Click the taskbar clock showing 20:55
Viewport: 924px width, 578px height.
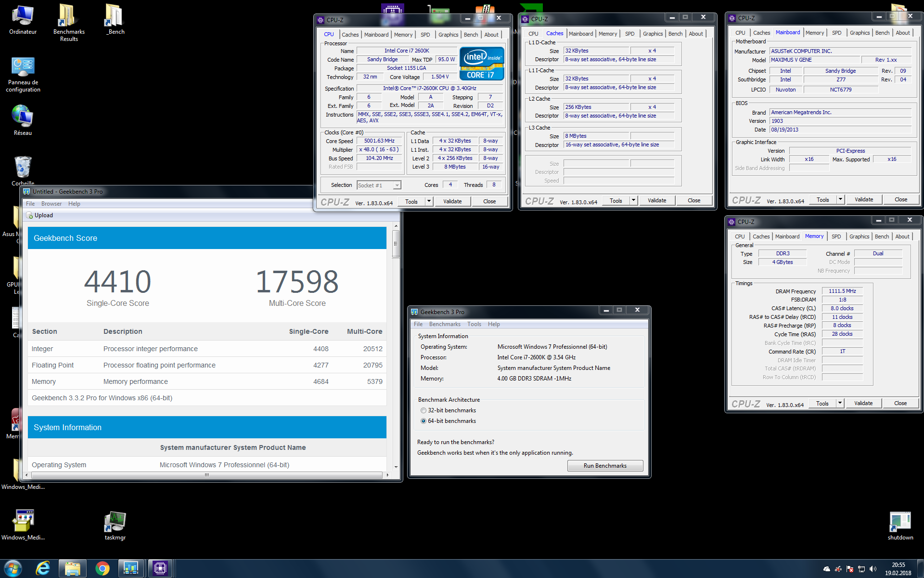coord(898,569)
